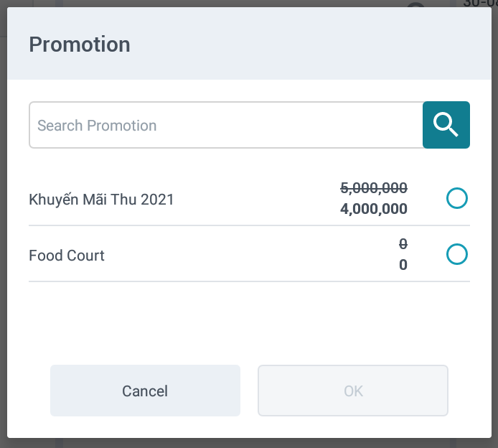Confirm with the OK button

353,391
